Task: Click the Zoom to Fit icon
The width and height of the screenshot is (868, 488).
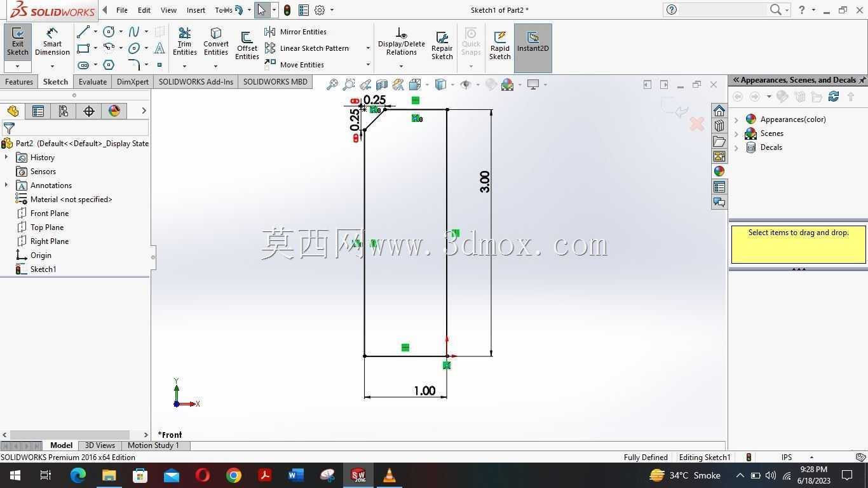Action: (332, 85)
